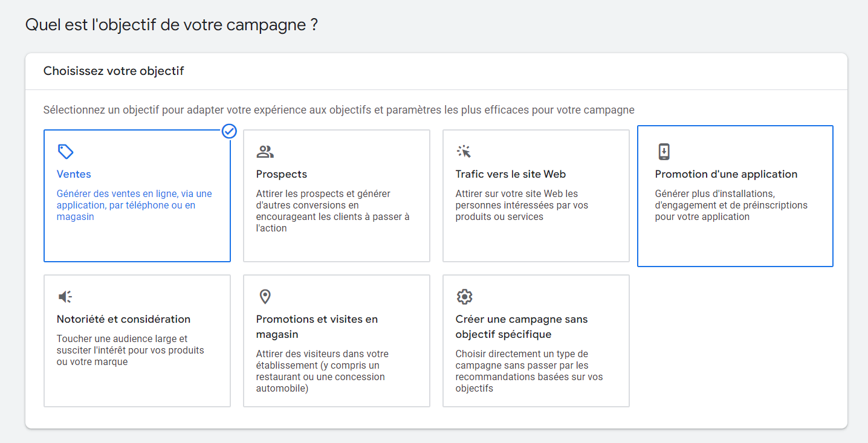Click the 'Choisissez votre objectif' section header
The image size is (868, 443).
click(114, 71)
